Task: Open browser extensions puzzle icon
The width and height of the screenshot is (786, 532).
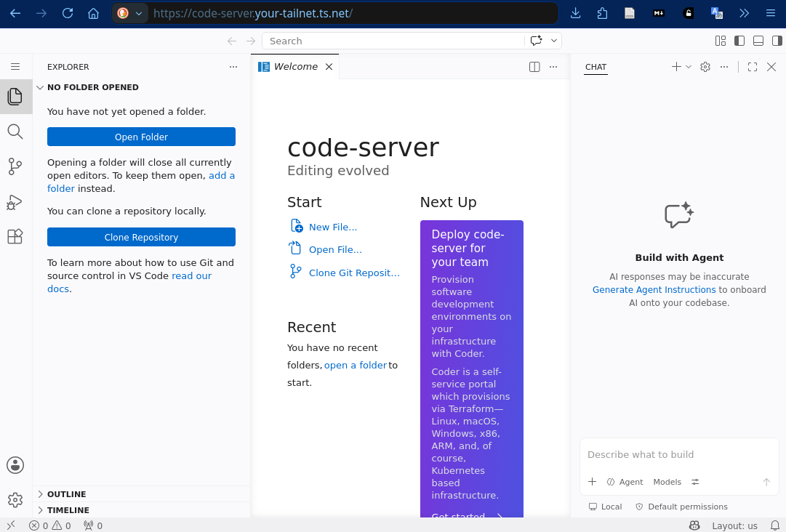Action: [x=603, y=13]
